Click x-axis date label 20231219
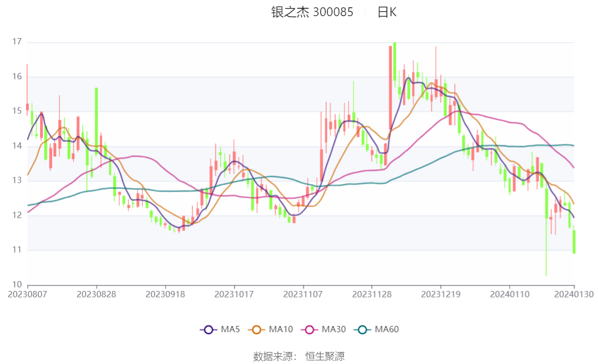The width and height of the screenshot is (598, 364). 441,294
